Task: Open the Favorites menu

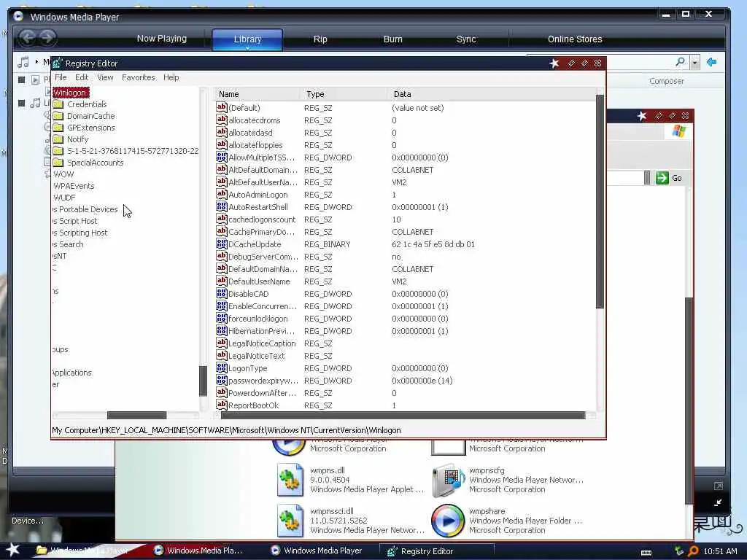Action: 138,77
